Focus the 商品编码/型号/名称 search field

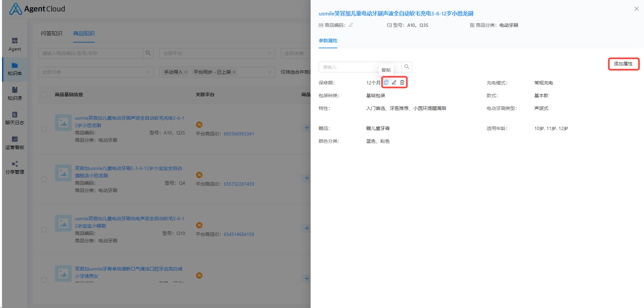[x=91, y=53]
